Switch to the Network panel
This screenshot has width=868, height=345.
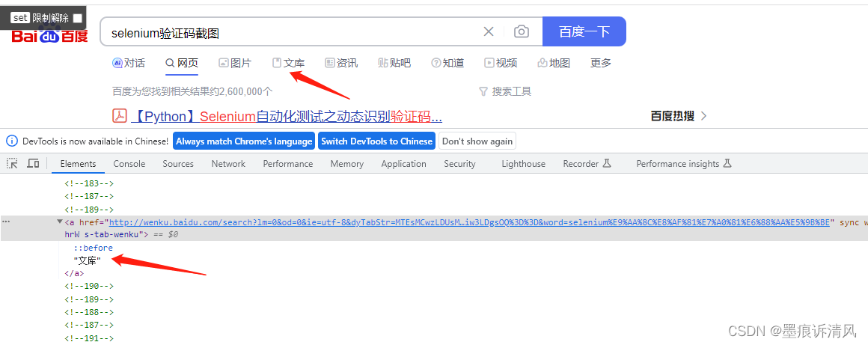[x=228, y=164]
